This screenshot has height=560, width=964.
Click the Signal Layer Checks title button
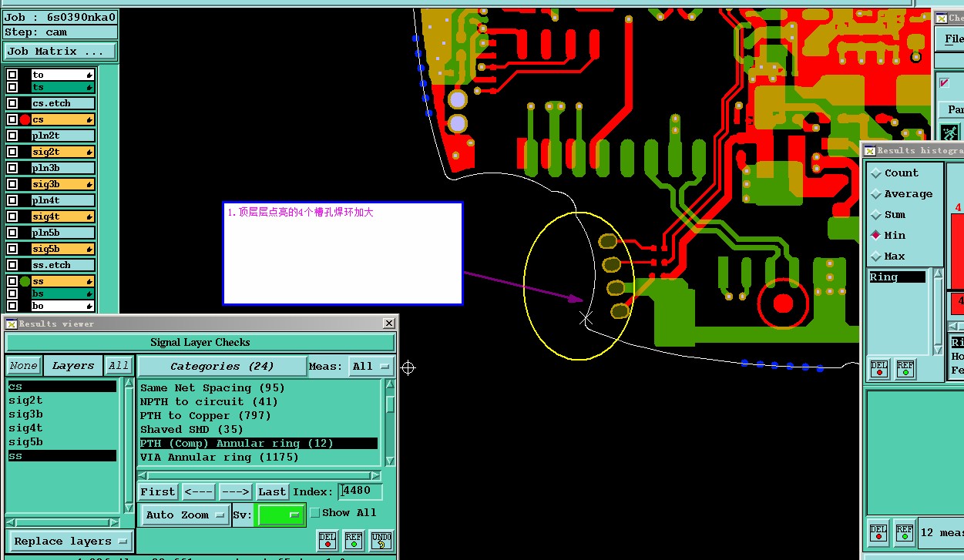pos(200,343)
